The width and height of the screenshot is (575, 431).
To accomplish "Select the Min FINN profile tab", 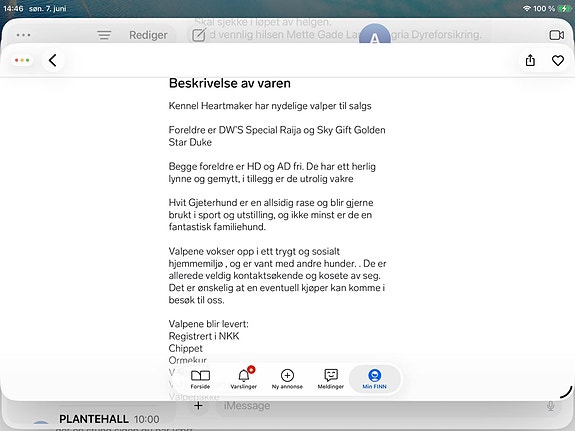I will click(x=374, y=379).
